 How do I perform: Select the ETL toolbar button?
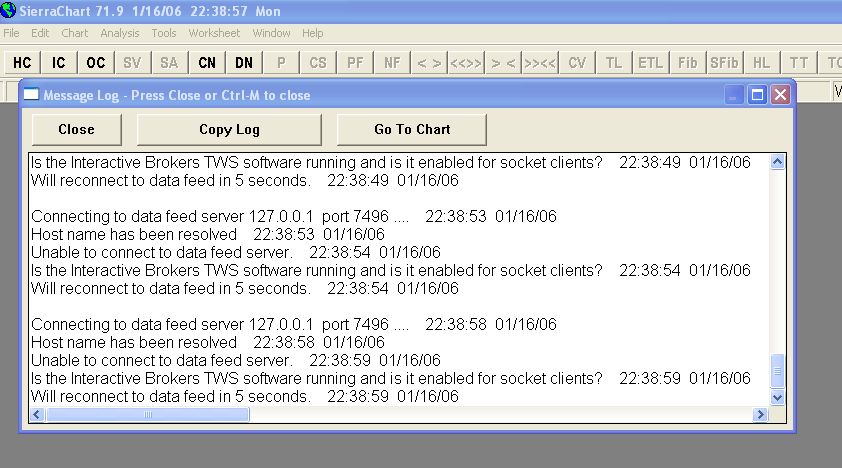pos(650,63)
